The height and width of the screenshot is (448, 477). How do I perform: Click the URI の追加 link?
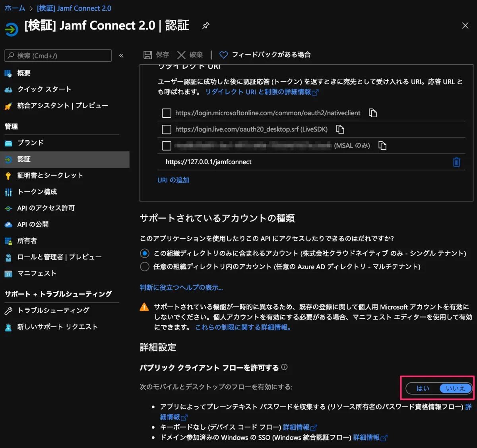click(x=173, y=180)
